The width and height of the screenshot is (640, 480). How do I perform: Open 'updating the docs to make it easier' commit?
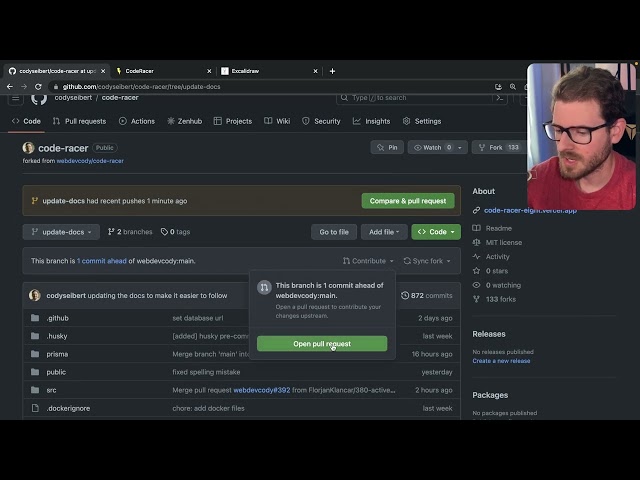pyautogui.click(x=157, y=296)
